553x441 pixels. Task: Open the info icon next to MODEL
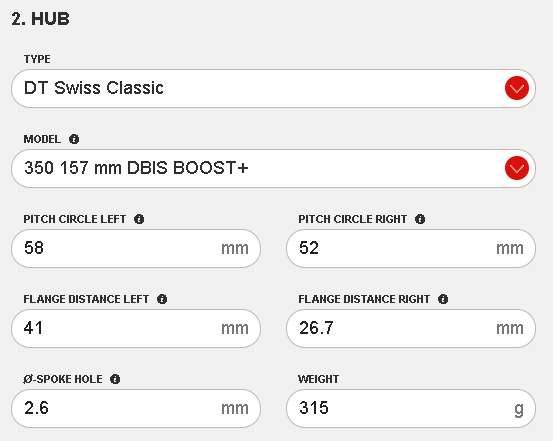click(x=74, y=139)
